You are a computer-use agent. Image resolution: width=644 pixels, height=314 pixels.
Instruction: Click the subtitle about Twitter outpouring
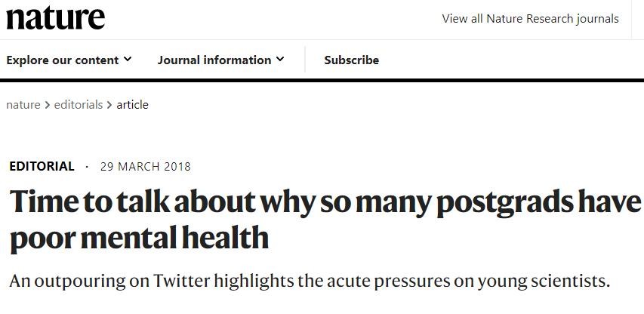[310, 282]
